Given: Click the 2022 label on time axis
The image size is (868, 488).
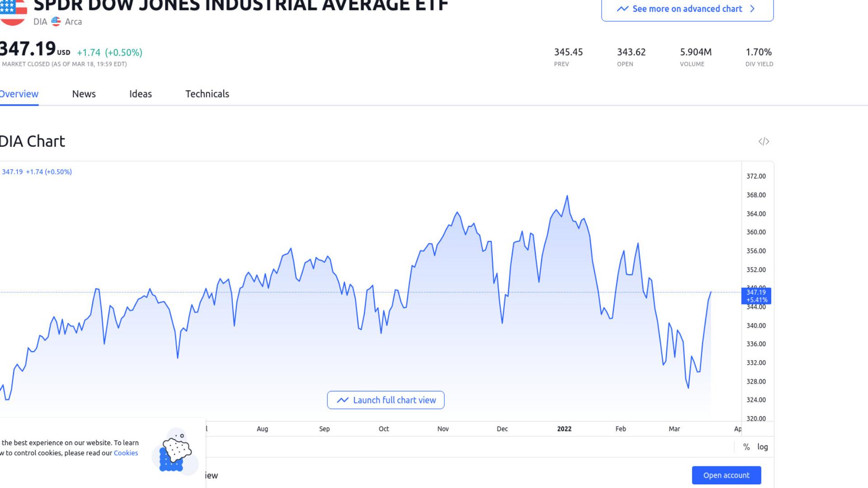Looking at the screenshot, I should coord(564,429).
